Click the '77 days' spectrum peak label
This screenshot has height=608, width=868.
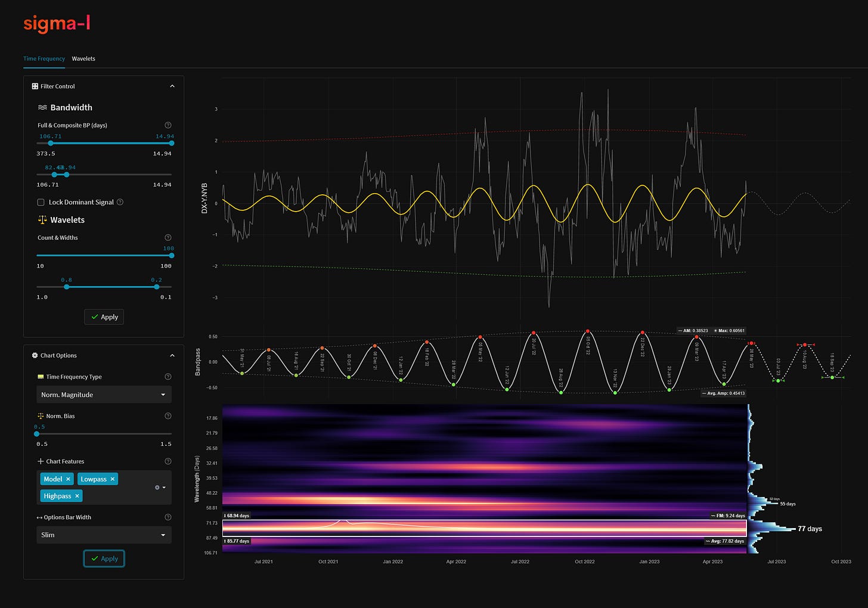pyautogui.click(x=810, y=529)
